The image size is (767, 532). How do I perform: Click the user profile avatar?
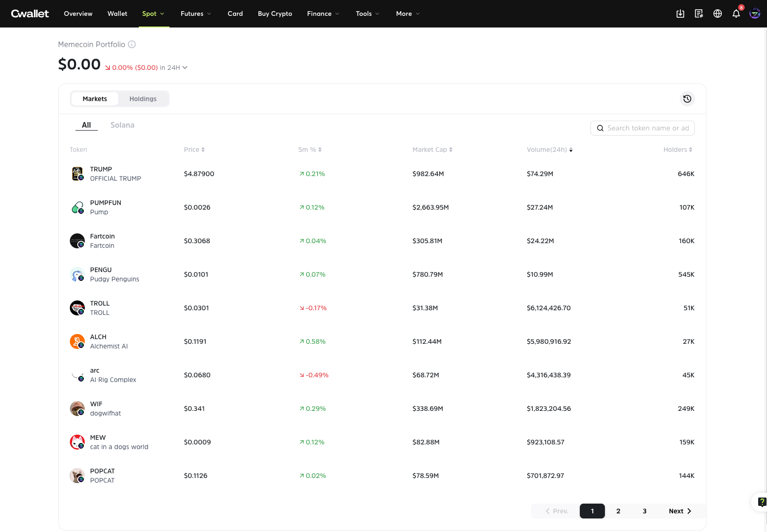(x=755, y=14)
